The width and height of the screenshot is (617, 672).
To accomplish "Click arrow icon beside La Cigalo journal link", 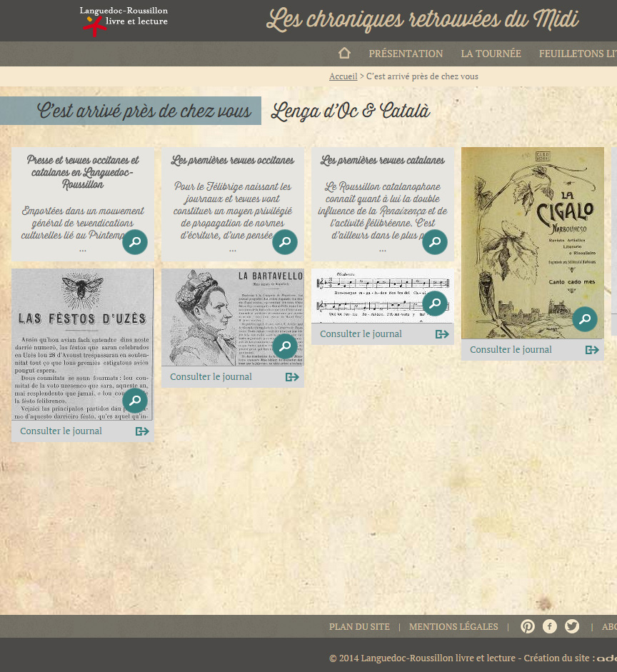I will (x=592, y=350).
